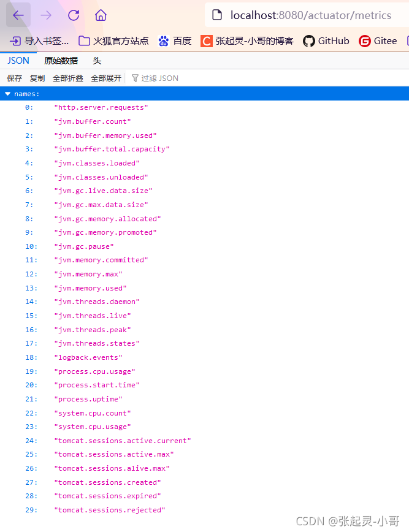Viewport: 409px width, 532px height.
Task: Click the index label 29: row key
Action: click(31, 510)
